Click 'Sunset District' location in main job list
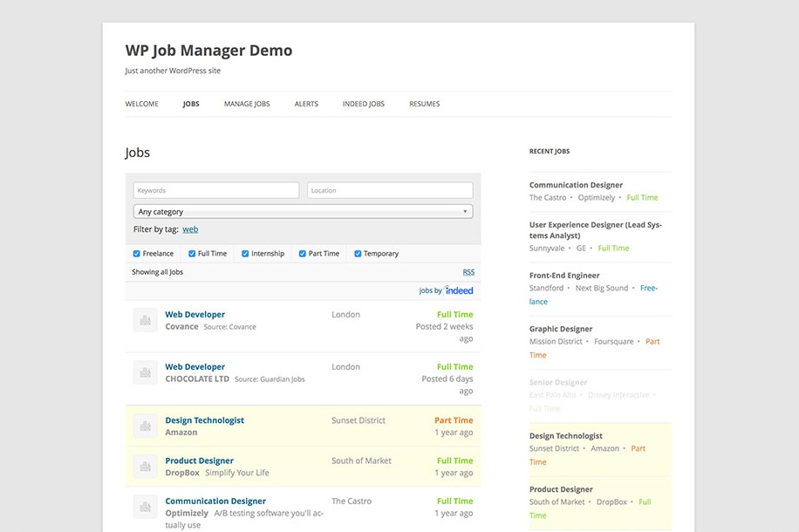 tap(359, 420)
